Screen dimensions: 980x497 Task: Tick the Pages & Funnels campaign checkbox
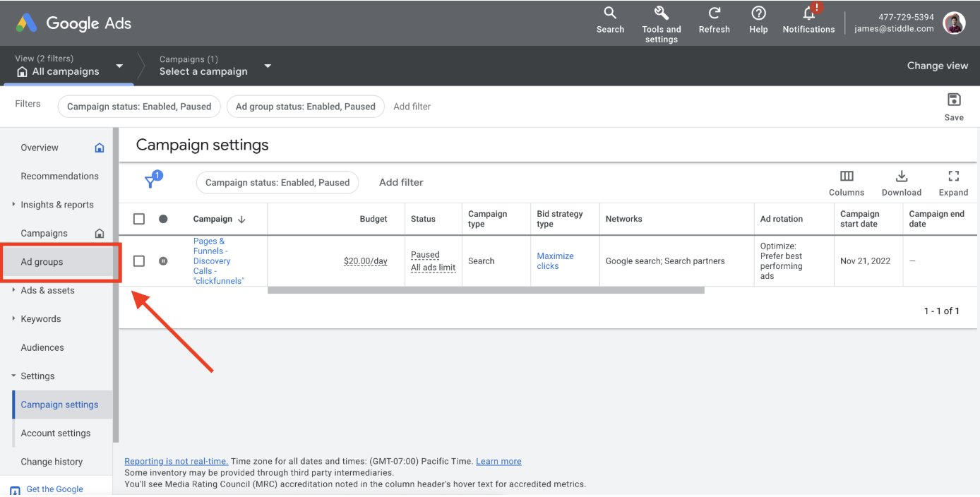click(139, 261)
